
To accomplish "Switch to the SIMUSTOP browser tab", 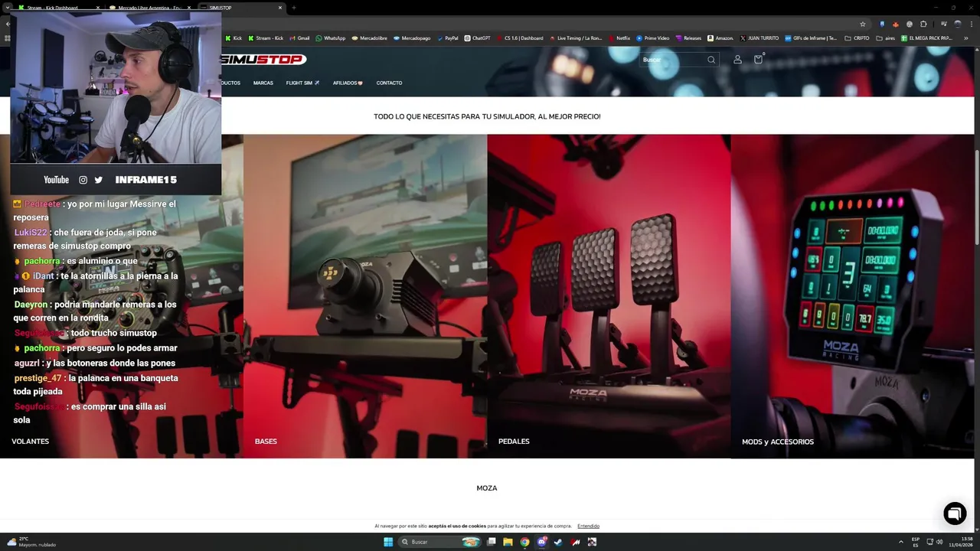I will [241, 8].
